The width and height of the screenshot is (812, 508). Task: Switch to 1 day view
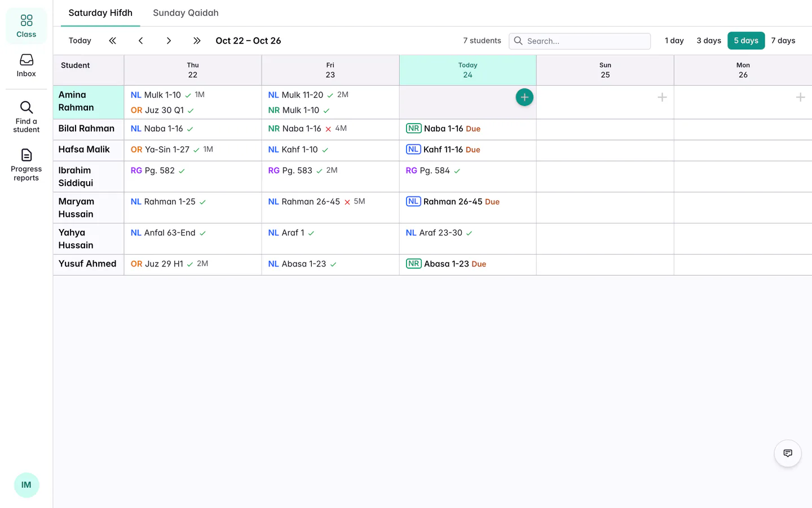[x=674, y=41]
